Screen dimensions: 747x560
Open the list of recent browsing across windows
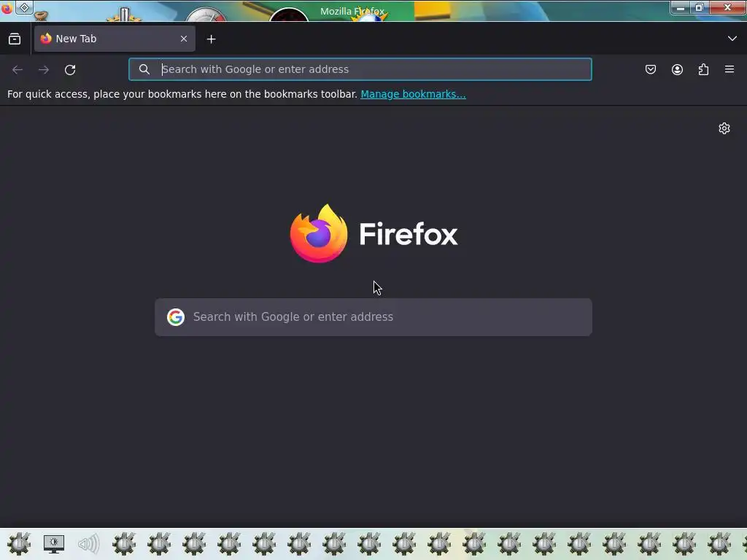pyautogui.click(x=15, y=39)
